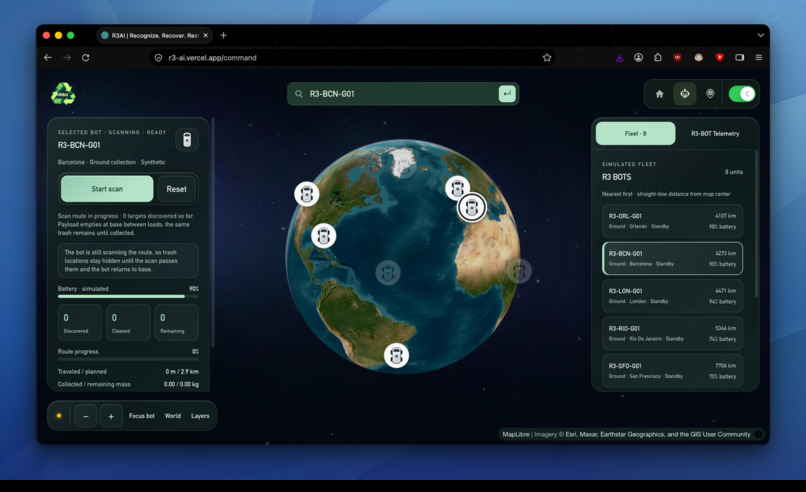The image size is (806, 492).
Task: Click the browser address bar URL
Action: pos(212,58)
